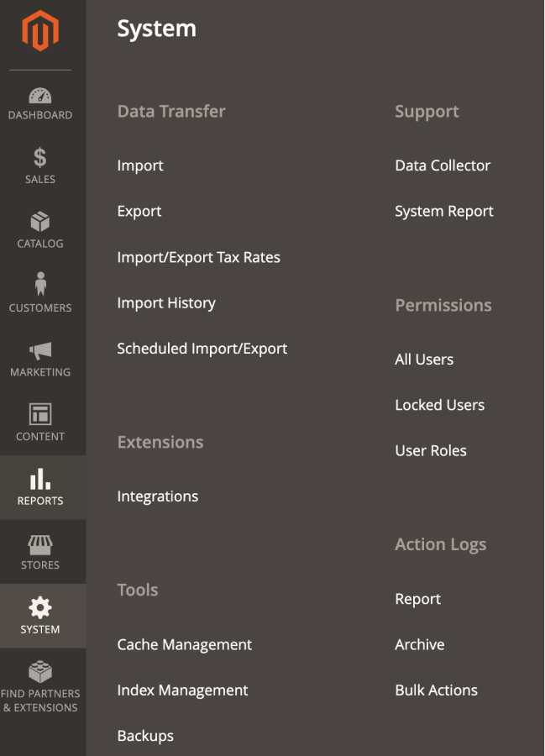Screen dimensions: 545x756
Task: Open the Catalog box icon
Action: pos(40,222)
